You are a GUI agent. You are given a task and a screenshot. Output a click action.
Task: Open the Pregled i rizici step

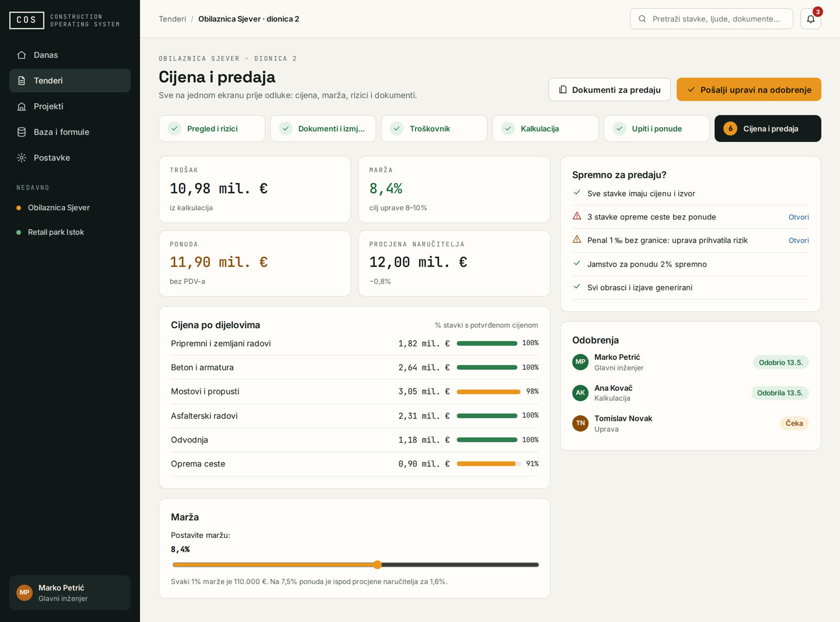click(212, 129)
